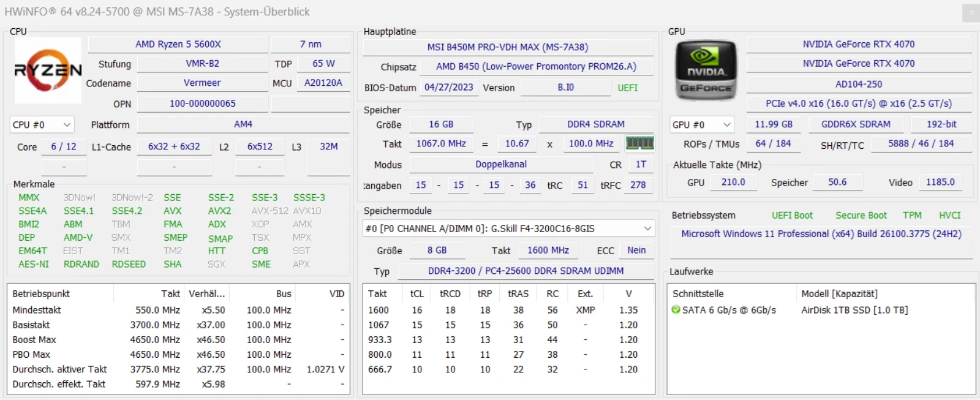Screen dimensions: 980x400
Task: Click the 1T command rate value
Action: 641,165
